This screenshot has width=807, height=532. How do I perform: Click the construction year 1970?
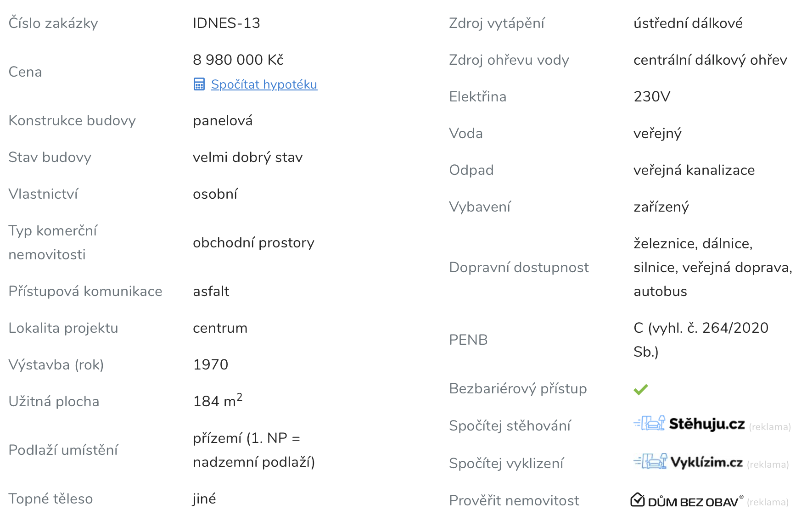pyautogui.click(x=210, y=364)
